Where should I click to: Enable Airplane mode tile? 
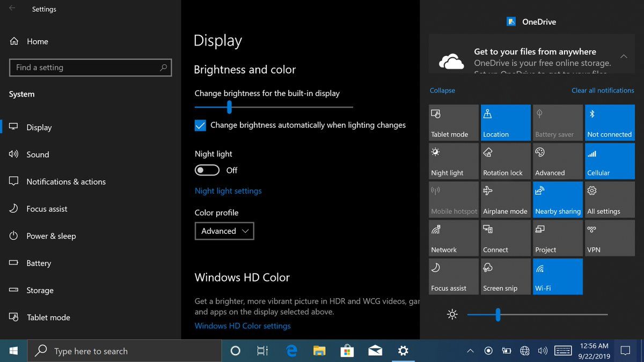pos(506,200)
